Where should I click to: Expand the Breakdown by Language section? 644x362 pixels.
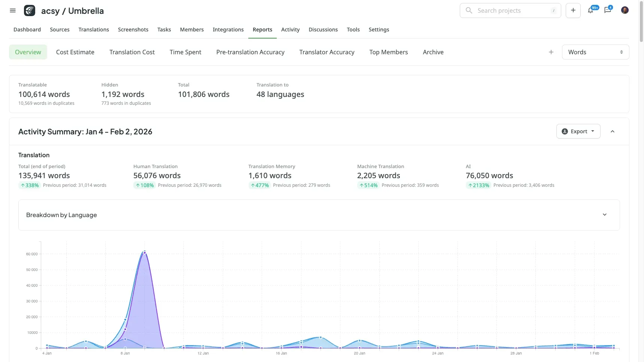pos(604,215)
